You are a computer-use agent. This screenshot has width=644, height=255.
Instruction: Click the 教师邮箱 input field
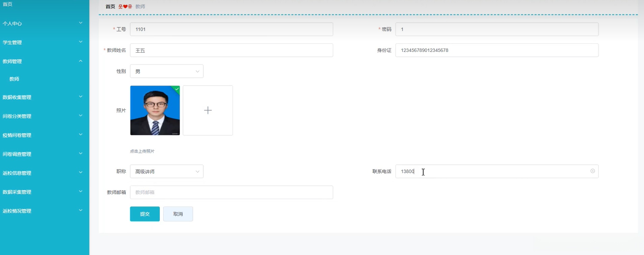click(x=232, y=192)
